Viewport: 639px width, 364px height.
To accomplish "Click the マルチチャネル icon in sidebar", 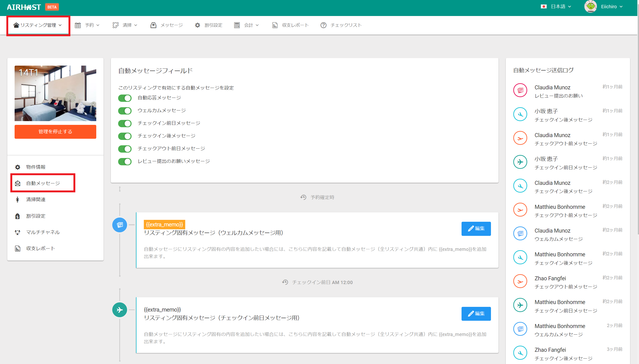I will click(x=17, y=232).
